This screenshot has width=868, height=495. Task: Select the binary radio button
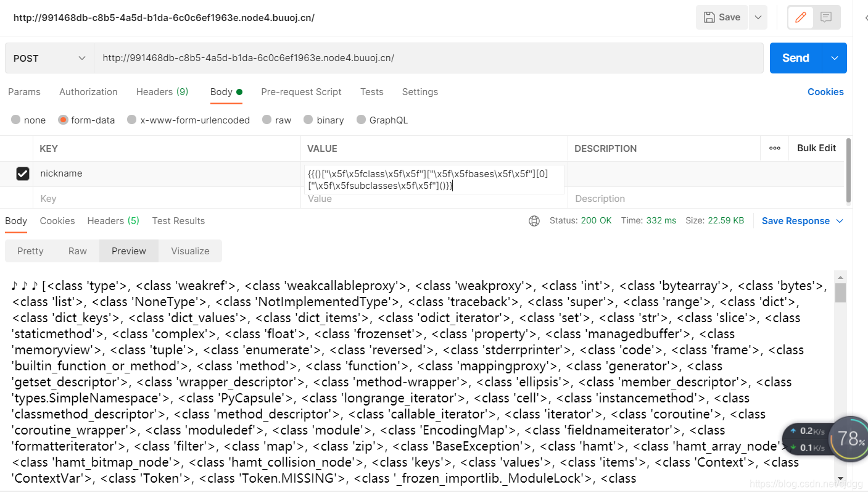click(x=307, y=120)
